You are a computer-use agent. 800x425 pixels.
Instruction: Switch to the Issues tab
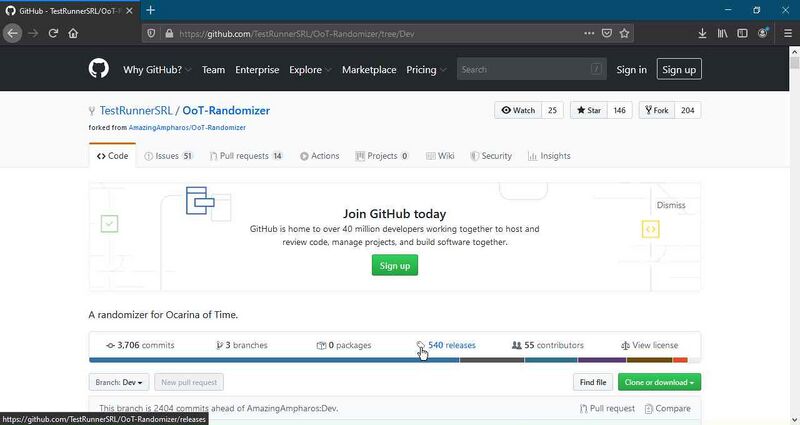(168, 156)
